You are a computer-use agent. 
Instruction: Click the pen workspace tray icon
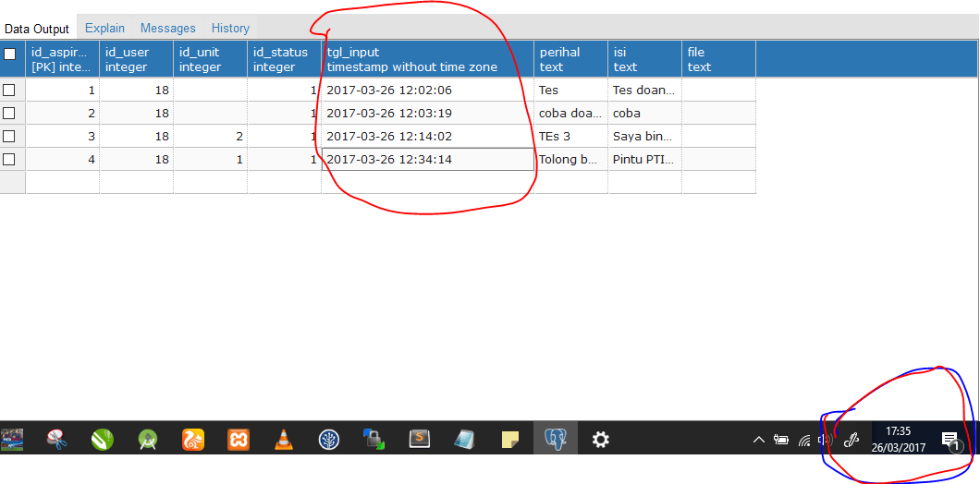coord(851,440)
